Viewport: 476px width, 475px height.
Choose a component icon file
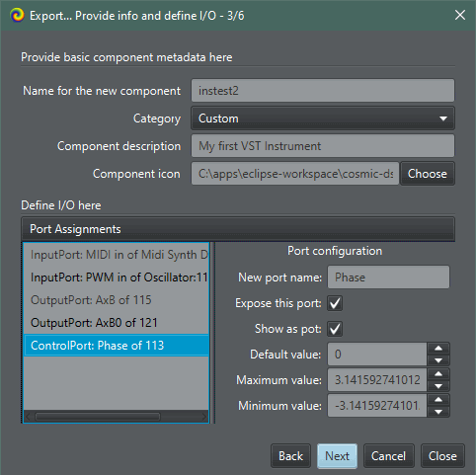[428, 174]
